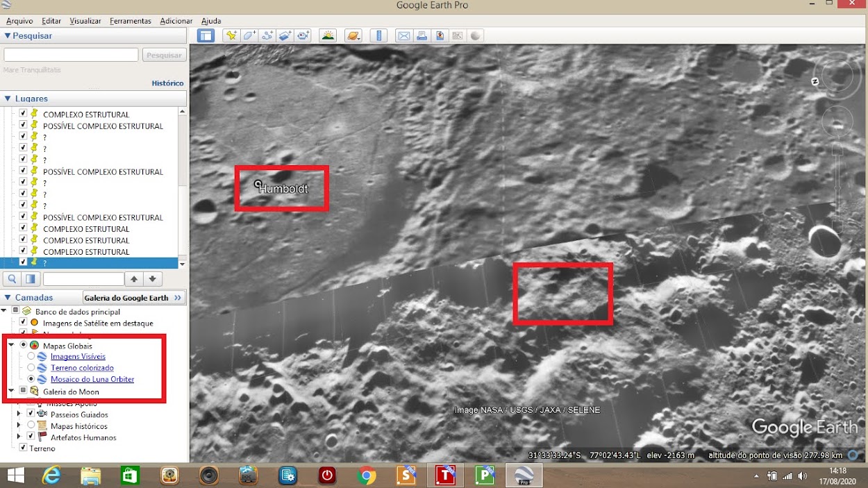
Task: Uncheck the first POSSÍVEL COMPLEXO ESTRUTURAL checkbox
Action: point(23,126)
